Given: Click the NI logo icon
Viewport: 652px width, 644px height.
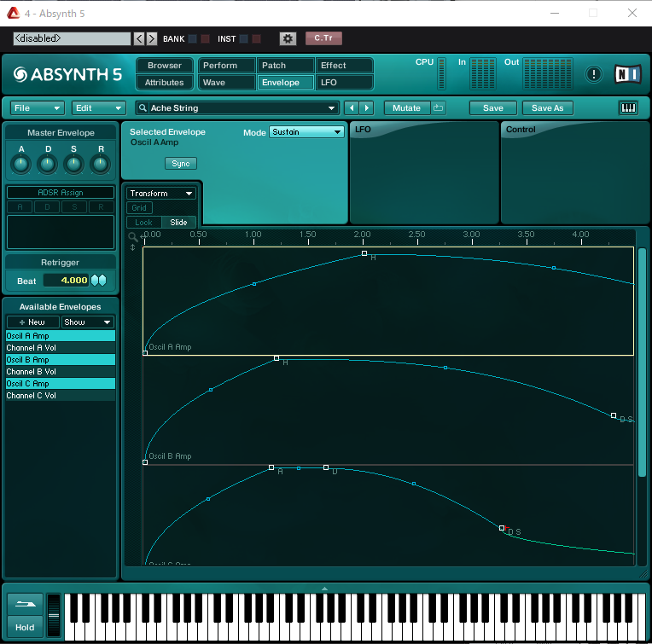Looking at the screenshot, I should (627, 74).
